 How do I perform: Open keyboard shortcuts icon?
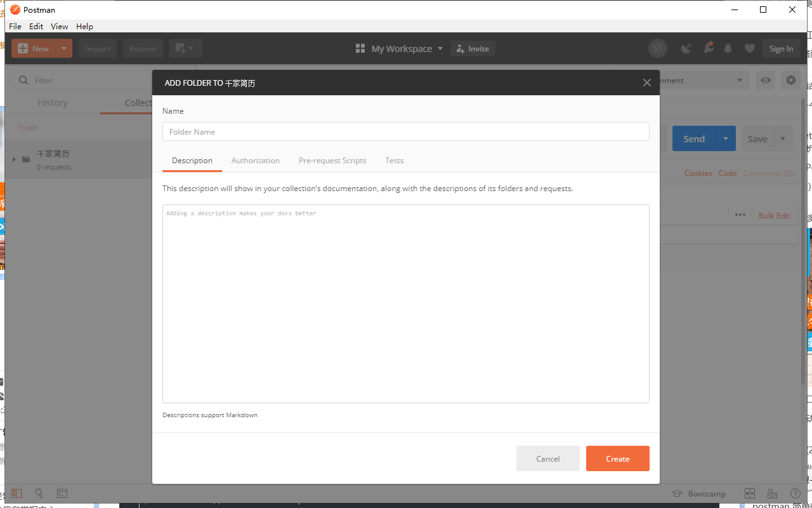(772, 493)
